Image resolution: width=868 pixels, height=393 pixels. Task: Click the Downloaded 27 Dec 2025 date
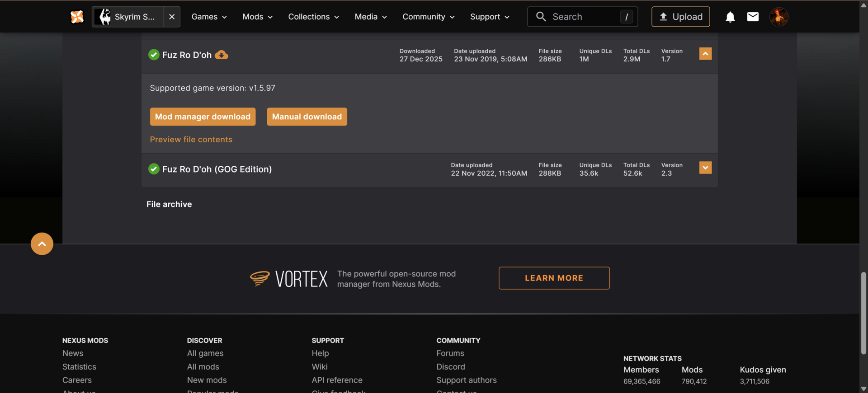click(x=421, y=59)
